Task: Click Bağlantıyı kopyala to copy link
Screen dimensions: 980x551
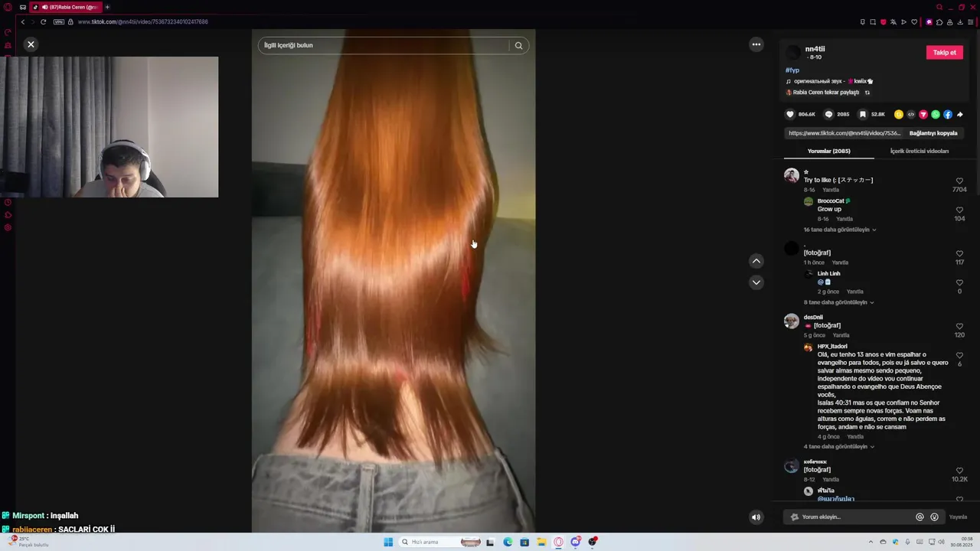Action: click(x=933, y=133)
